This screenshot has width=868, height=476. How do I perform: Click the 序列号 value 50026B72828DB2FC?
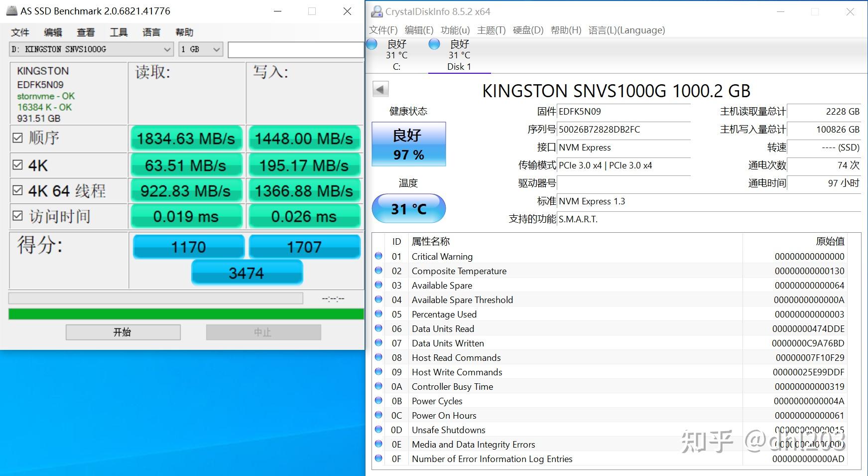pos(599,130)
